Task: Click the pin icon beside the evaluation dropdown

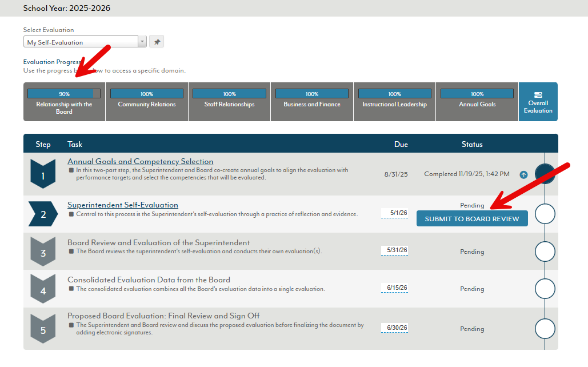Action: click(157, 42)
